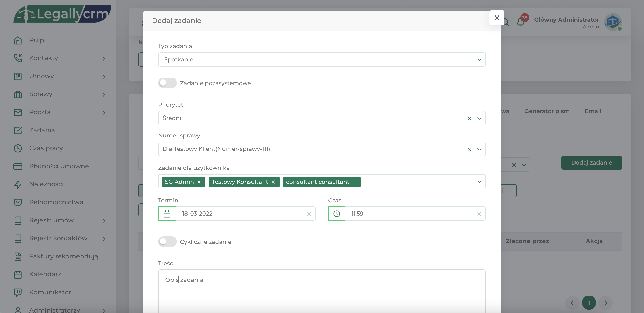Close the Dodaj zadanie dialog

[x=497, y=18]
